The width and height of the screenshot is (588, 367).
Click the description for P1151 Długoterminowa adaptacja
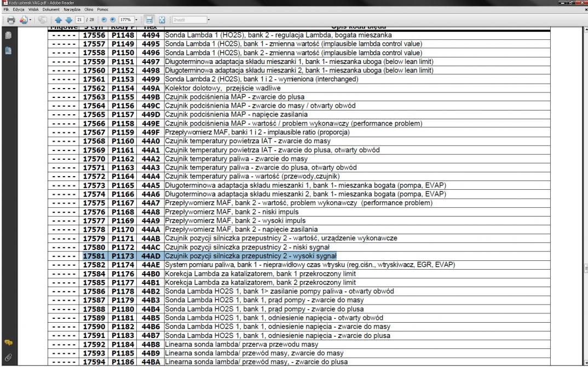299,61
